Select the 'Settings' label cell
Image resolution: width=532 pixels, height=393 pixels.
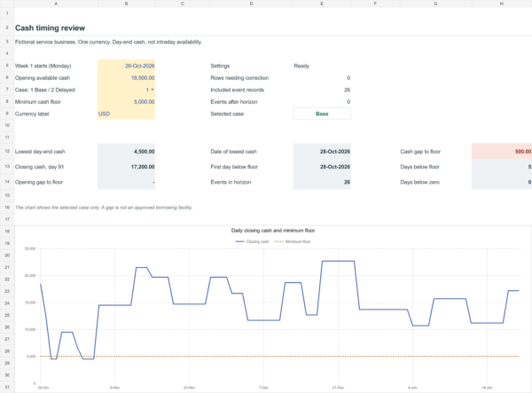pos(220,66)
